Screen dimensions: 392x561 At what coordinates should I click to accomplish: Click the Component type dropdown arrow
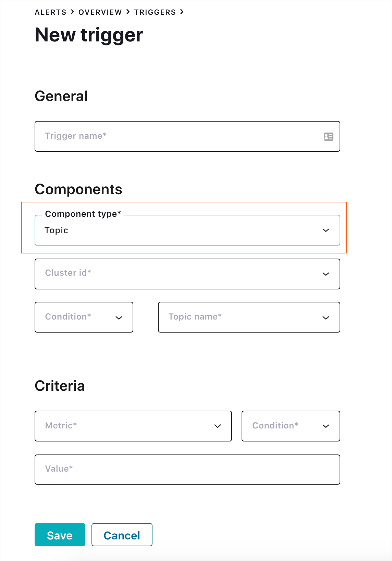pyautogui.click(x=326, y=230)
